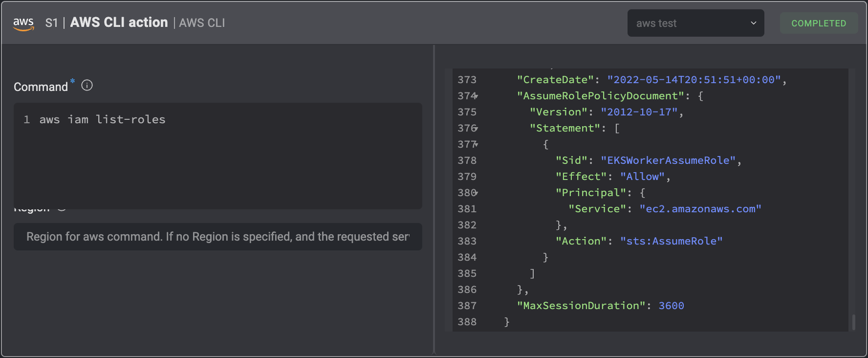
Task: Click the "EKSWorkerAssumeRole" value
Action: (668, 160)
